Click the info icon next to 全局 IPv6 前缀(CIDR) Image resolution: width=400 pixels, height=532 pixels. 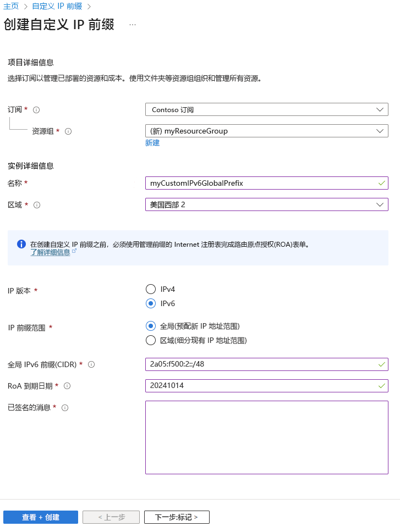pos(91,364)
